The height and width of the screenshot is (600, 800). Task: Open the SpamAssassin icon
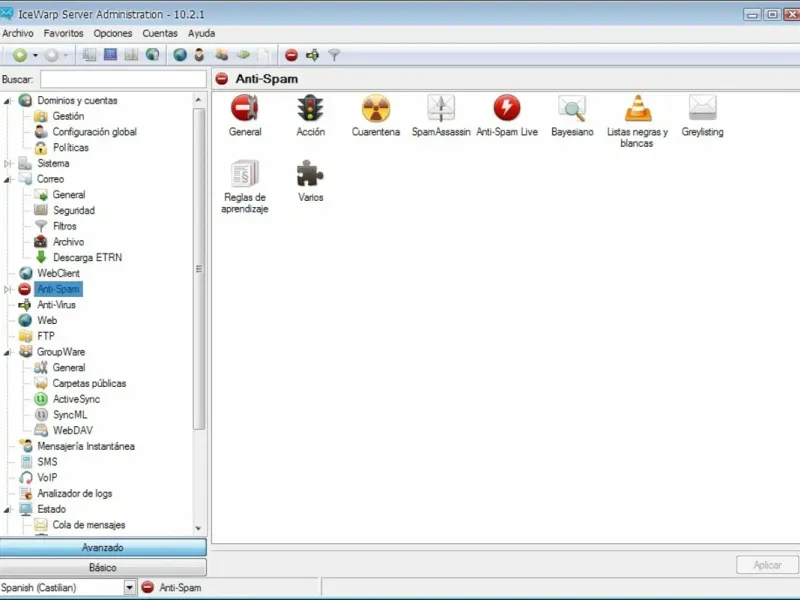[441, 116]
